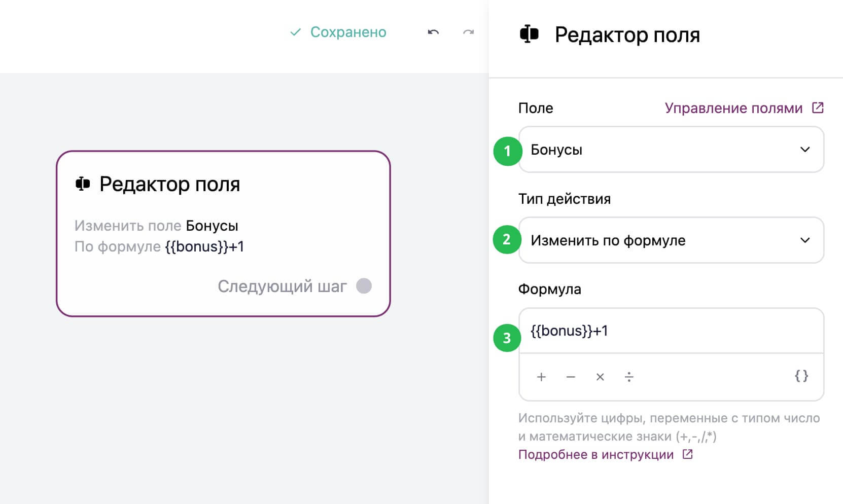The image size is (843, 504).
Task: Click the Следующий шаг label on card
Action: pyautogui.click(x=282, y=286)
